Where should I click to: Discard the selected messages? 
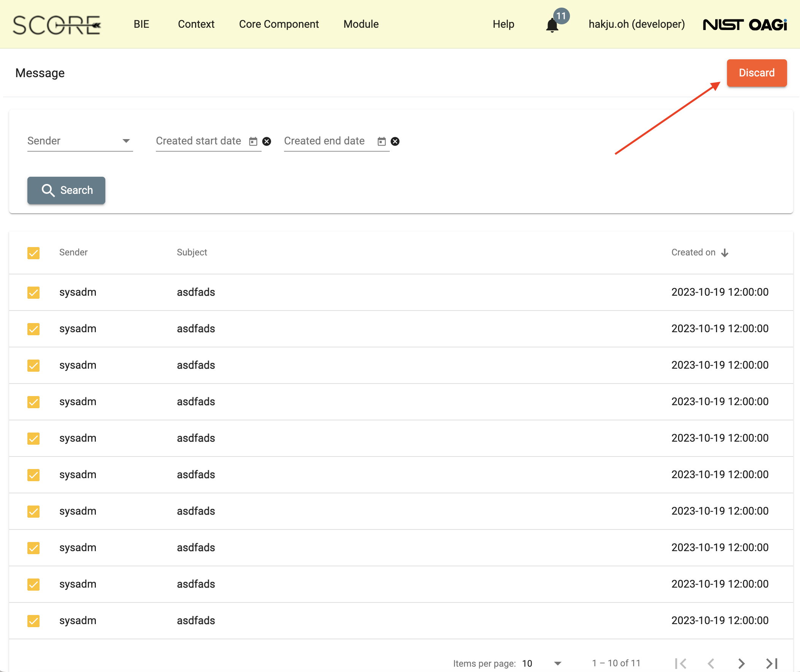756,73
